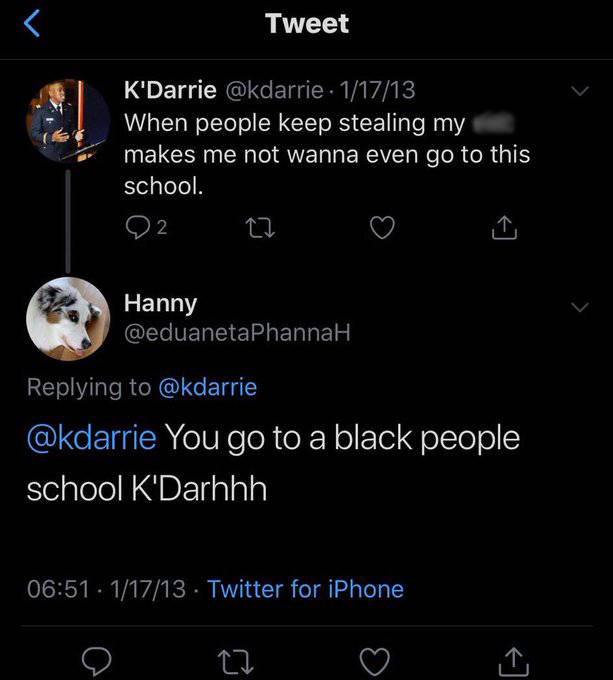Reply to K'Darrie's original tweet
The height and width of the screenshot is (680, 613).
138,229
